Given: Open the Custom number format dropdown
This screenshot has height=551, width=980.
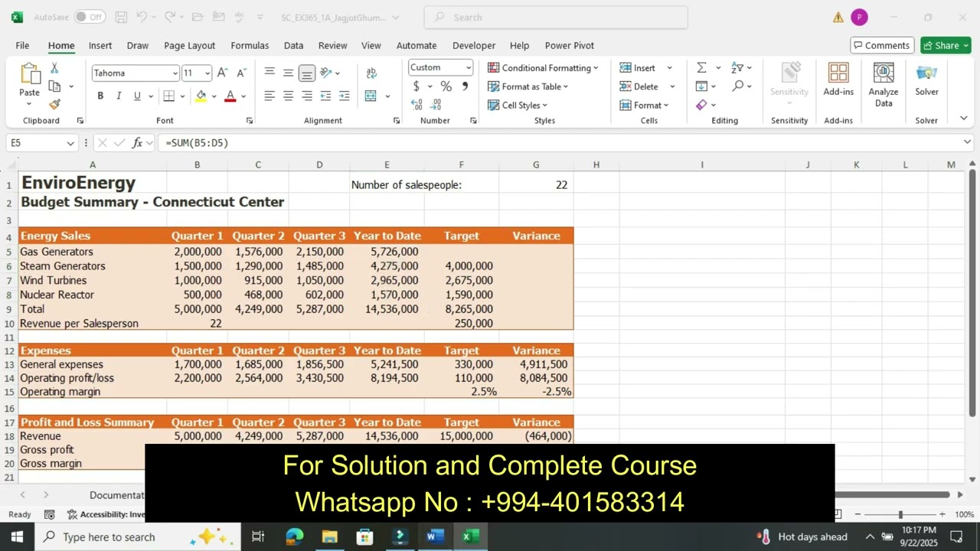Looking at the screenshot, I should pyautogui.click(x=469, y=67).
